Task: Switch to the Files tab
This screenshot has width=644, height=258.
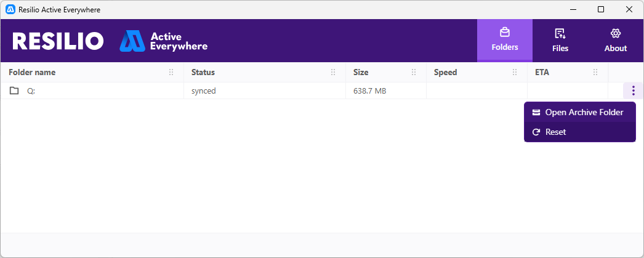Action: click(x=560, y=40)
